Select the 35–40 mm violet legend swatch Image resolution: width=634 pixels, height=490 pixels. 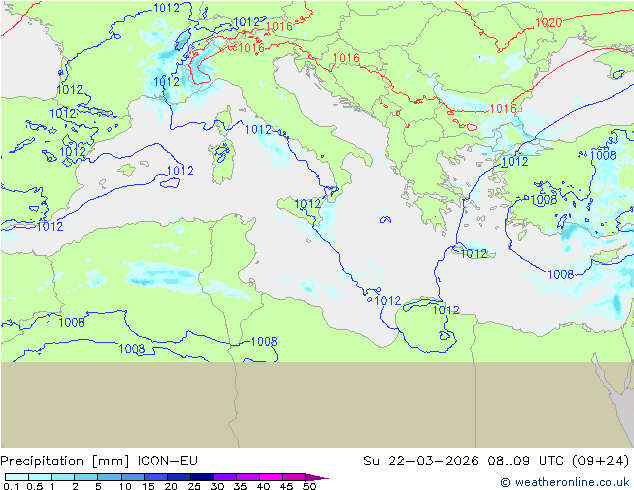pyautogui.click(x=248, y=477)
